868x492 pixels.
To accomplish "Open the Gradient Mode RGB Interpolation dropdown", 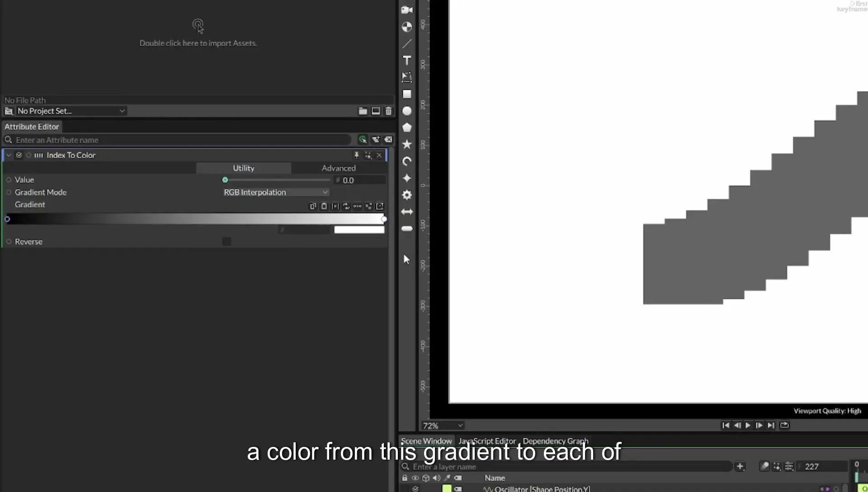I will pyautogui.click(x=275, y=192).
